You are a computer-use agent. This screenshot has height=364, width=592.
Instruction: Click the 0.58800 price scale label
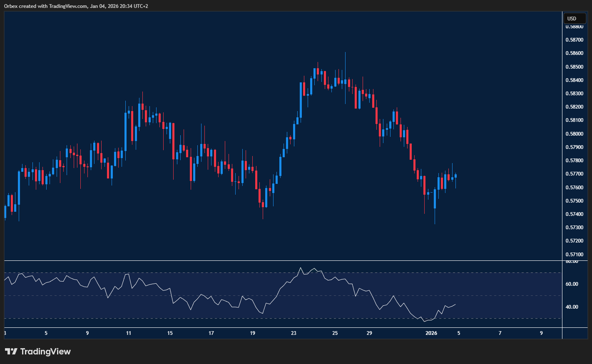click(x=574, y=26)
